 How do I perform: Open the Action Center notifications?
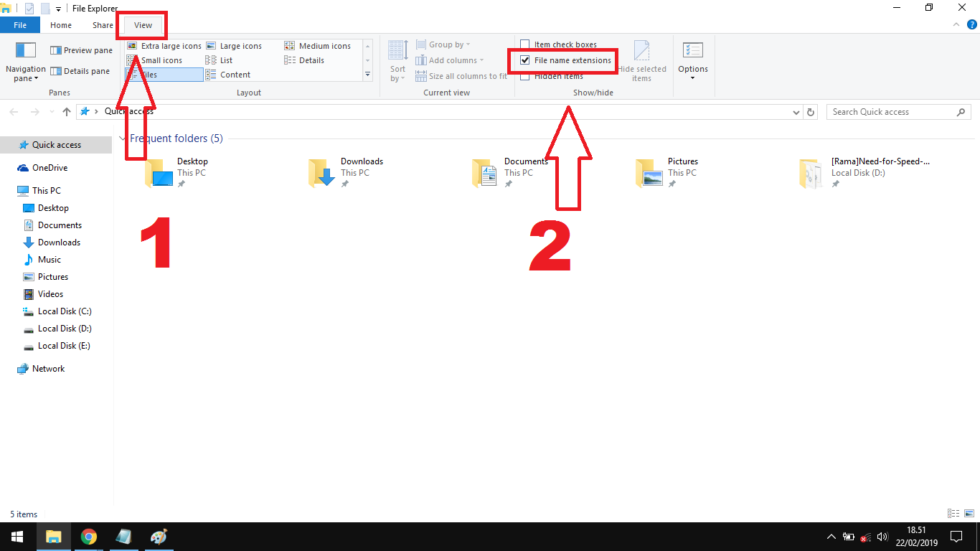coord(956,537)
